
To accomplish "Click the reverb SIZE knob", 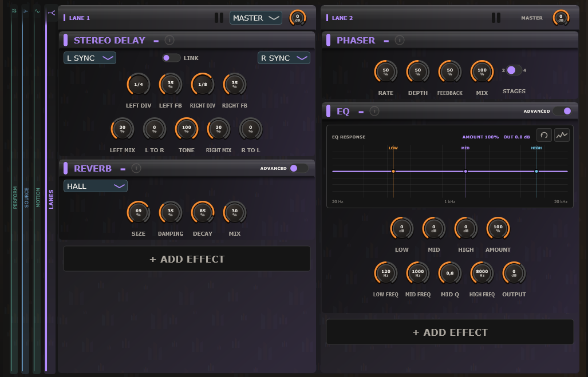I will coord(139,213).
